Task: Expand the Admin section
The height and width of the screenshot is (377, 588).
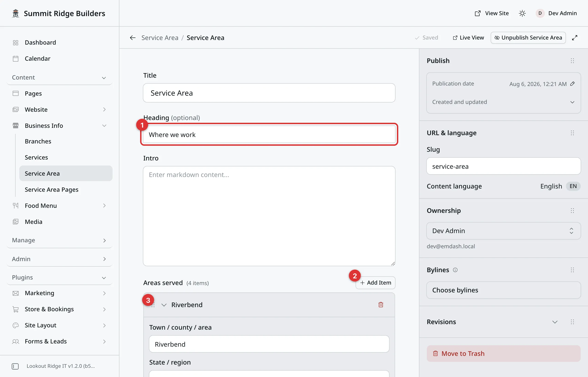Action: [x=60, y=259]
